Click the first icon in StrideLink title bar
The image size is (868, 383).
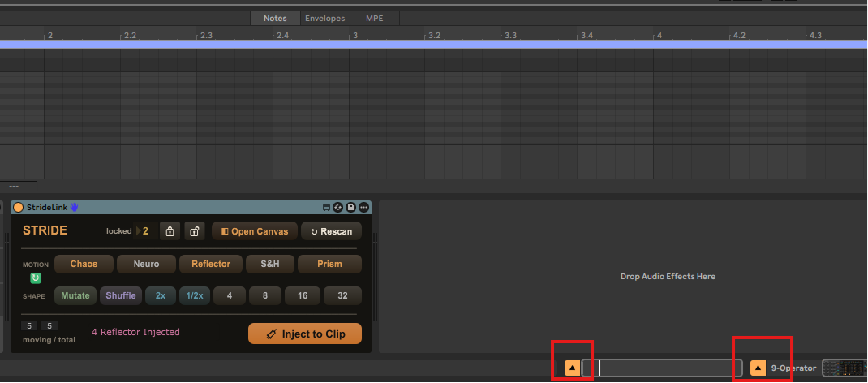(x=327, y=208)
